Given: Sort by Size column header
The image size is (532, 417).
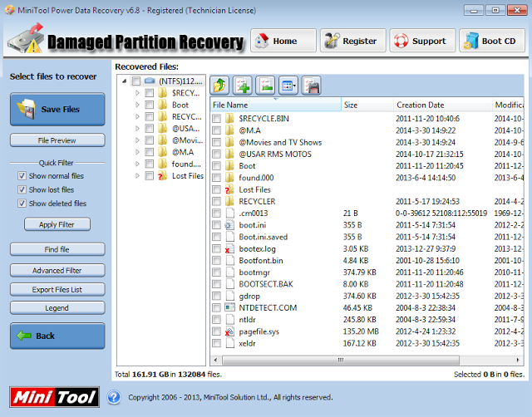Looking at the screenshot, I should pyautogui.click(x=367, y=105).
